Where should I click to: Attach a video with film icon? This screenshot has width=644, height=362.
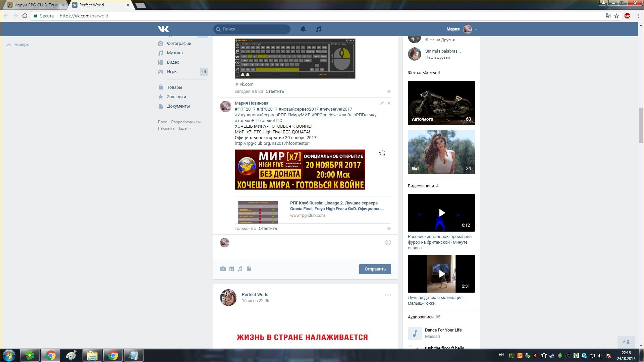pos(231,269)
